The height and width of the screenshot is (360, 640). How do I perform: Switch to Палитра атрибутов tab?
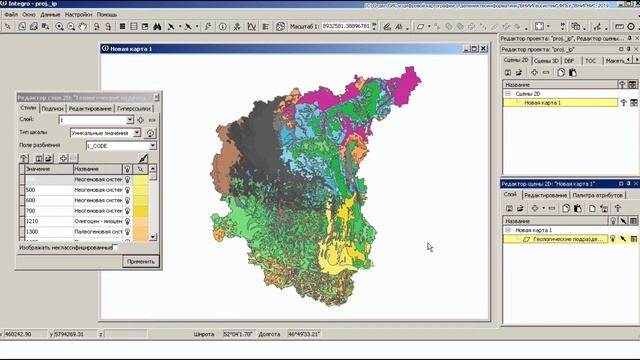point(598,196)
